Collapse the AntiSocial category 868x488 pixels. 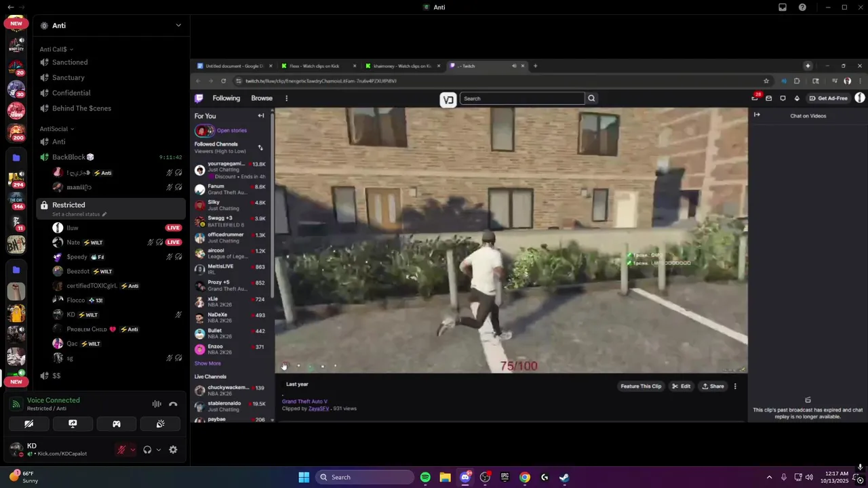click(x=57, y=129)
